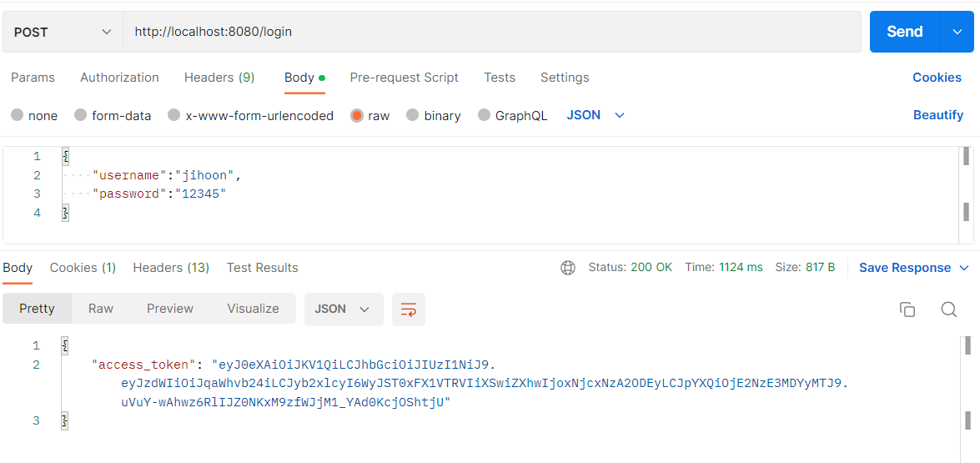The width and height of the screenshot is (980, 463).
Task: Select the response Body tab
Action: [x=18, y=268]
